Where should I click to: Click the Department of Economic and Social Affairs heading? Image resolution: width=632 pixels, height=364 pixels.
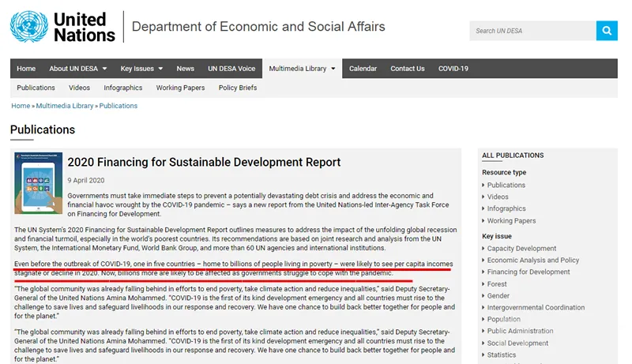(x=258, y=27)
